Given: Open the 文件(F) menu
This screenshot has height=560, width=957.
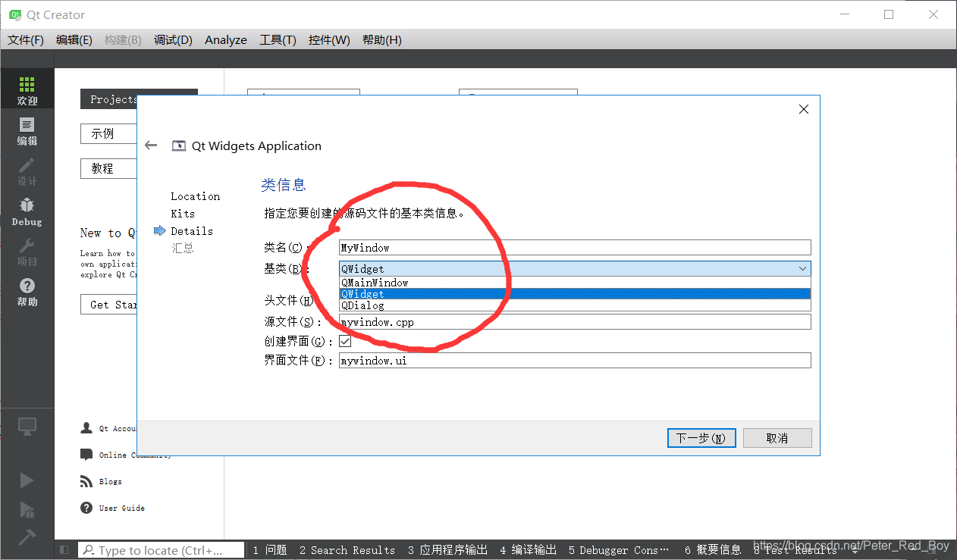Looking at the screenshot, I should (26, 39).
